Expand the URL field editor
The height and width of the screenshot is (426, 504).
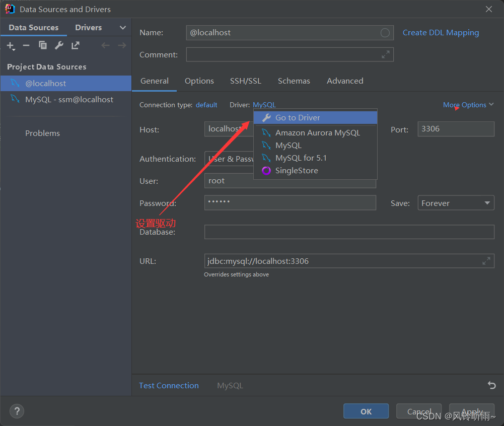click(x=486, y=261)
